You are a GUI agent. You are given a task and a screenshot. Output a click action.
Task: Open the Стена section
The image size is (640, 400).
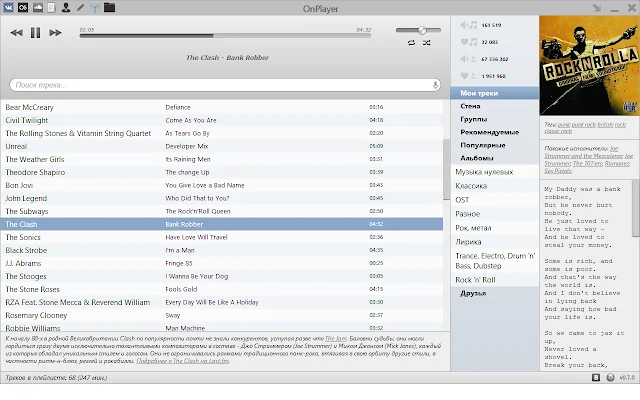pos(495,106)
